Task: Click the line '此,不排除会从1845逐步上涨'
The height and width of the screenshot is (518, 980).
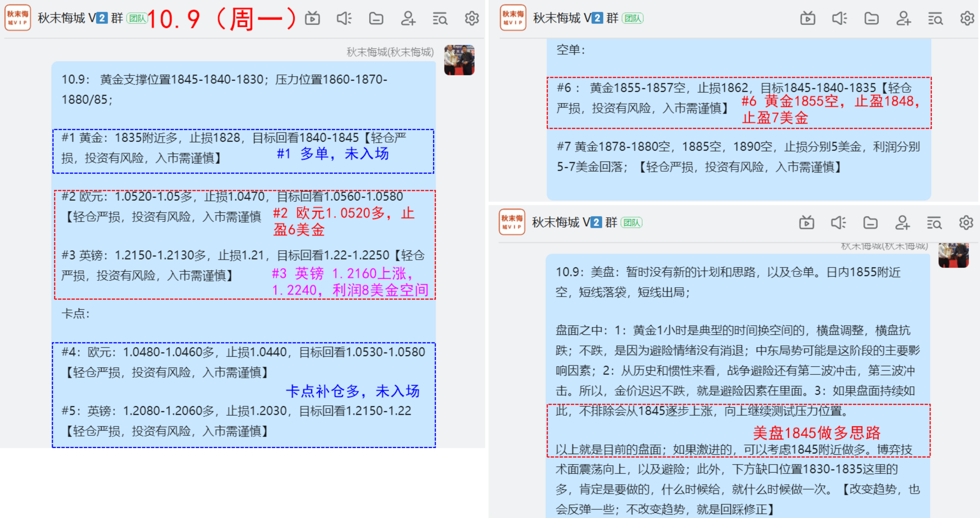Action: (702, 411)
